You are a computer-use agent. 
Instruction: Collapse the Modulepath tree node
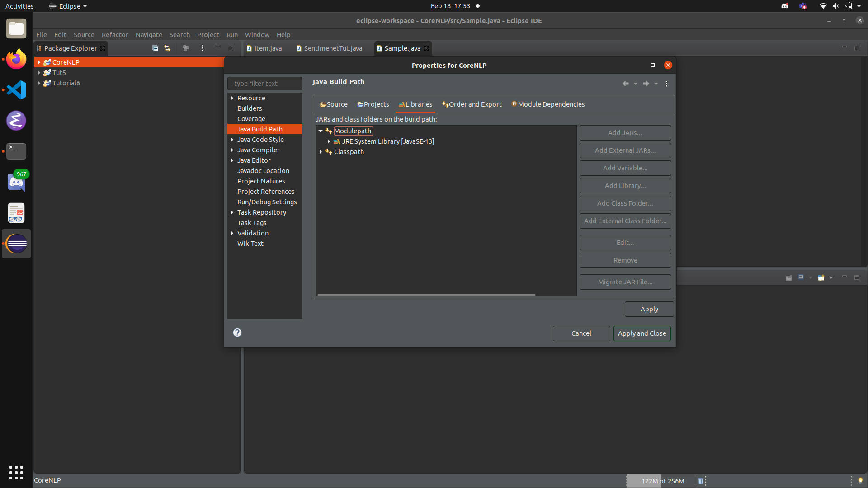[x=321, y=131]
